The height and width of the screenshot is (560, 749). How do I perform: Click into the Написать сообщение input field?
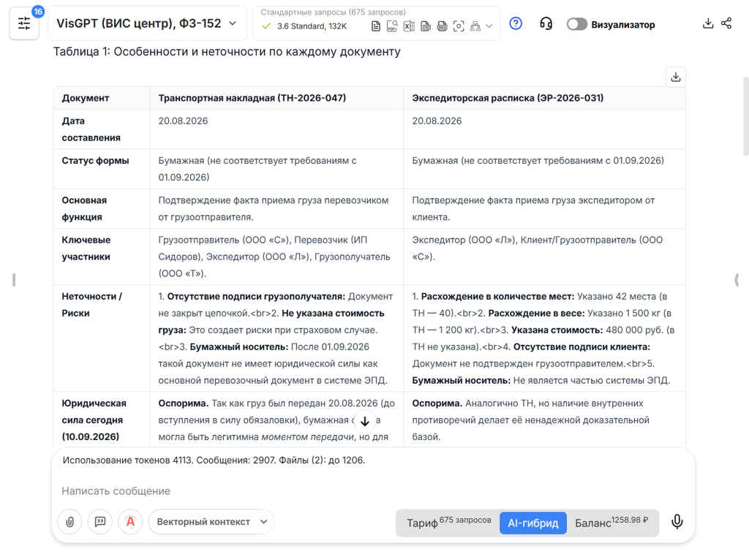tap(372, 491)
